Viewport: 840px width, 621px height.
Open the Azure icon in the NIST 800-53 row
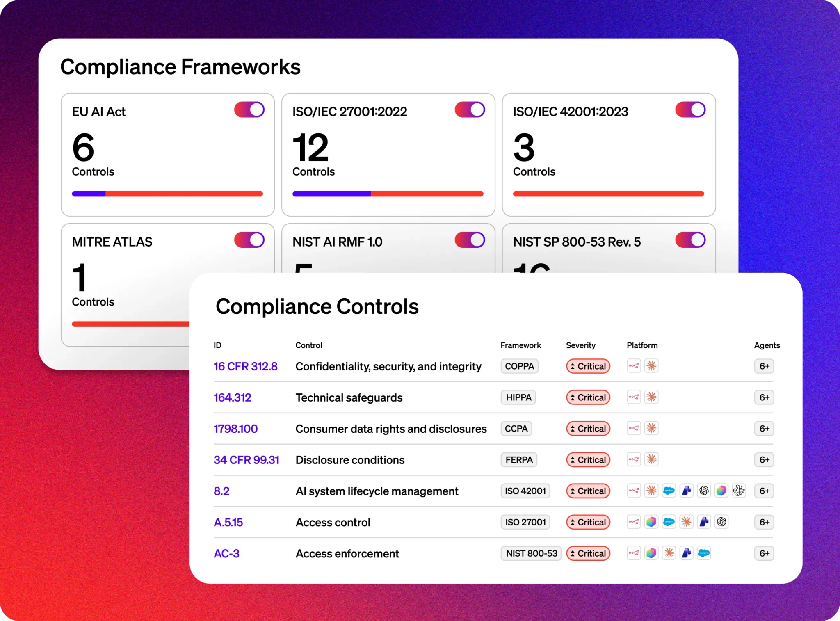pos(687,553)
